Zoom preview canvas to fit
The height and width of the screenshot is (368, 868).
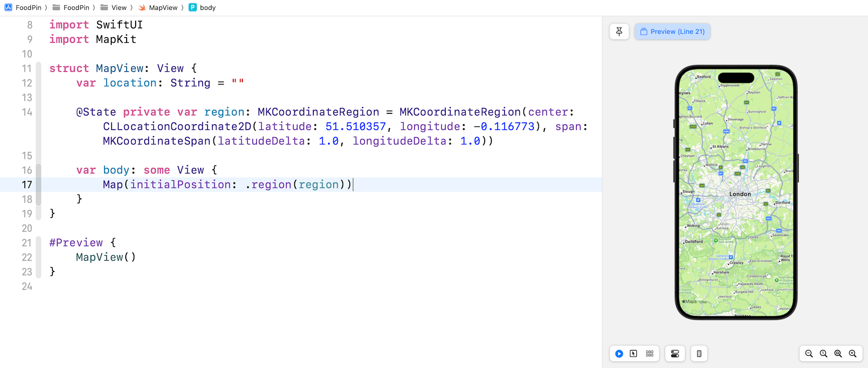(838, 354)
